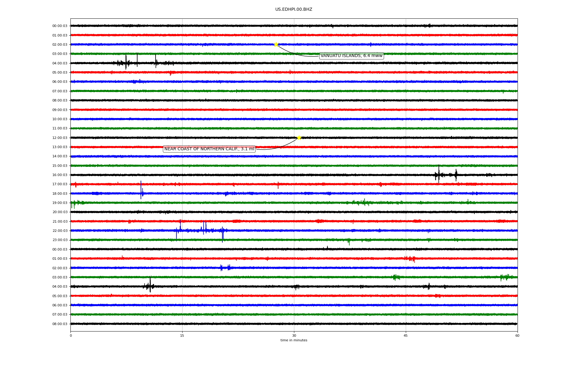Click the 16:00:03 time label
Image resolution: width=588 pixels, height=368 pixels.
tap(60, 175)
